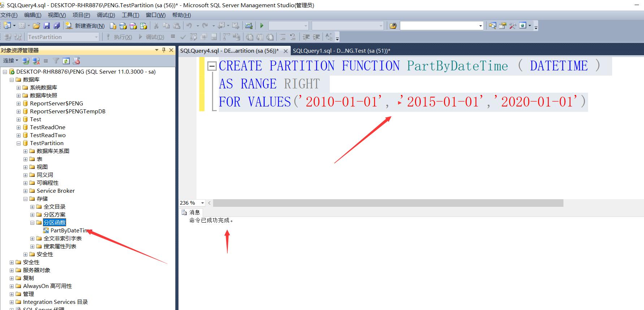Screen dimensions: 644x310
Task: Open the 连接 dropdown in Object Explorer
Action: (10, 61)
